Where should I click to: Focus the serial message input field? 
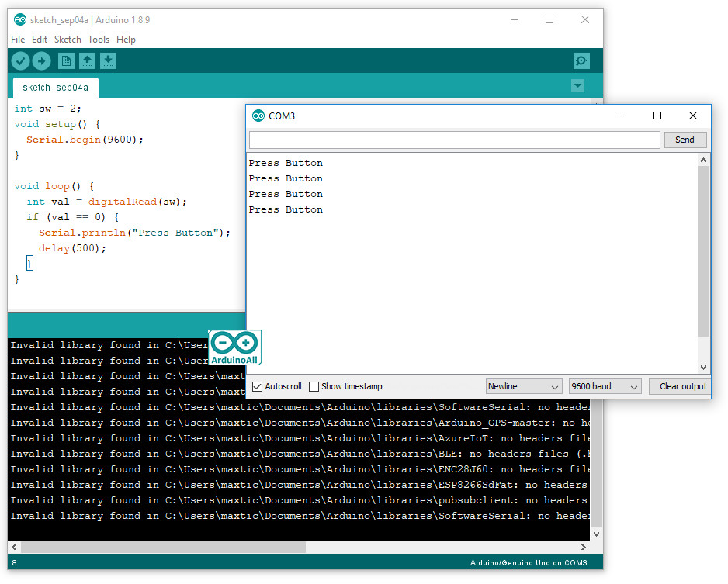[x=455, y=140]
